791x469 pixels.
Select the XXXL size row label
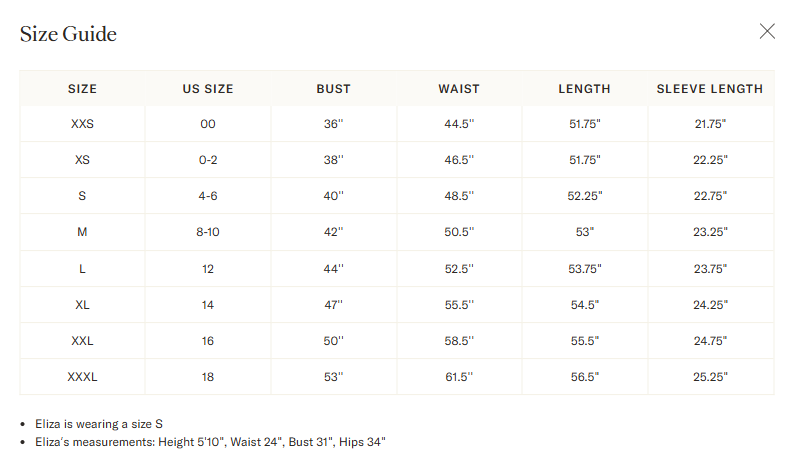point(82,377)
